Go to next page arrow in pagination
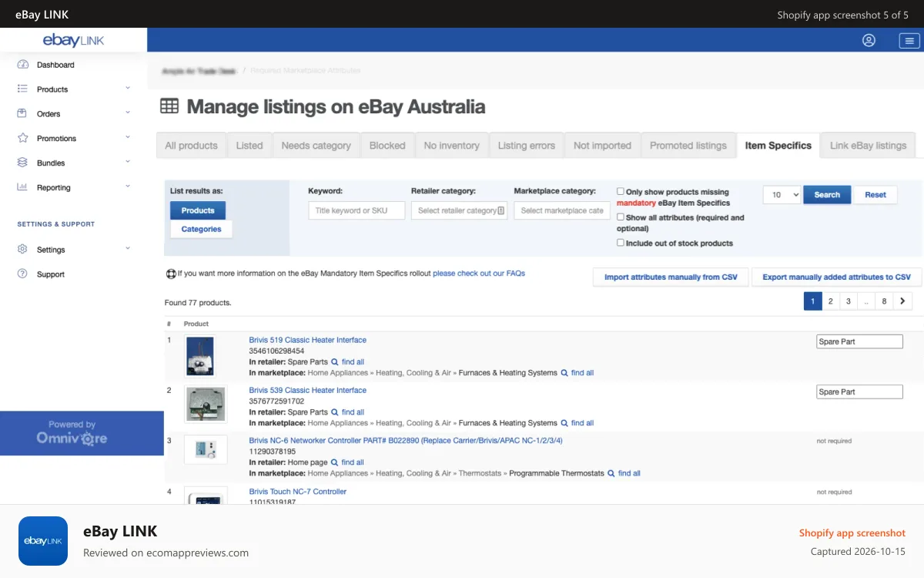 tap(902, 301)
